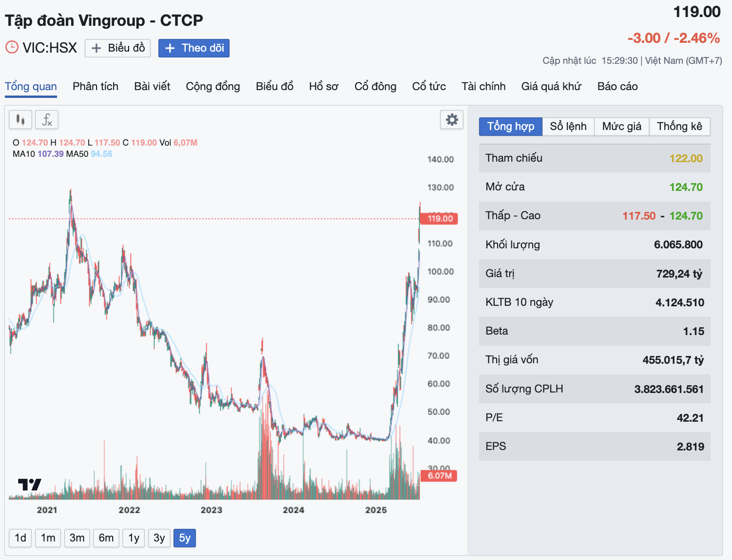Click the Beta value 1.15
This screenshot has width=732, height=560.
(693, 331)
